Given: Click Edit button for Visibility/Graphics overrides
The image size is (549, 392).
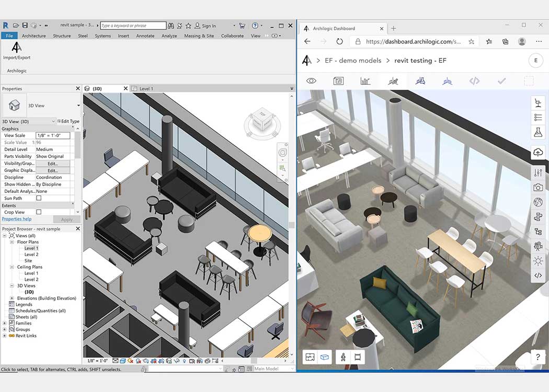Looking at the screenshot, I should tap(52, 164).
